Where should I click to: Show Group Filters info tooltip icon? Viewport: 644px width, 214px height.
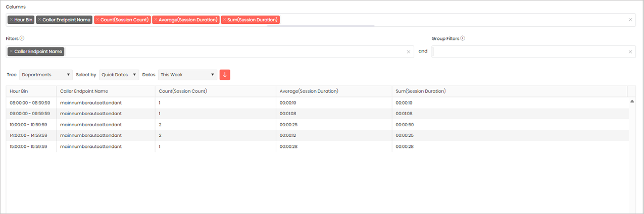coord(463,38)
